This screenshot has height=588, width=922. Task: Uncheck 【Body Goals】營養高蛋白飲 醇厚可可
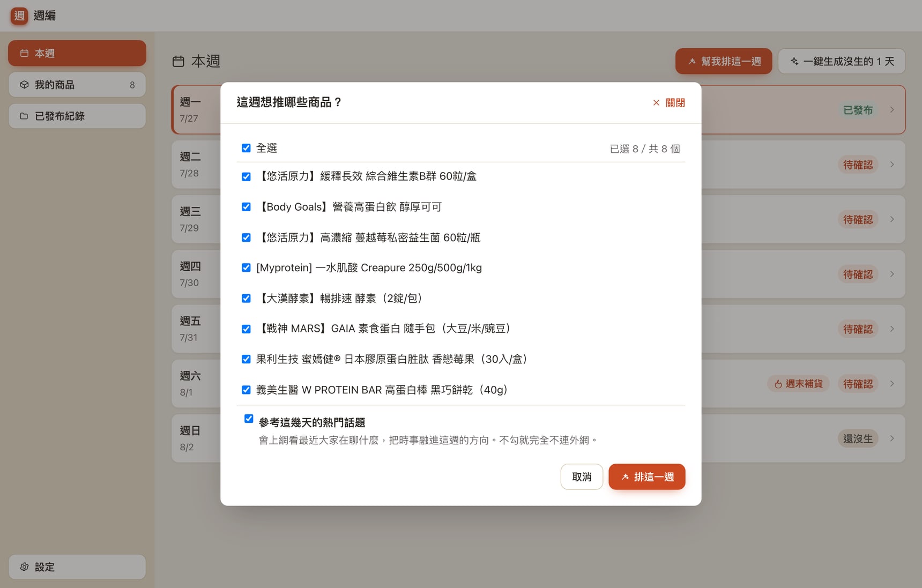246,207
